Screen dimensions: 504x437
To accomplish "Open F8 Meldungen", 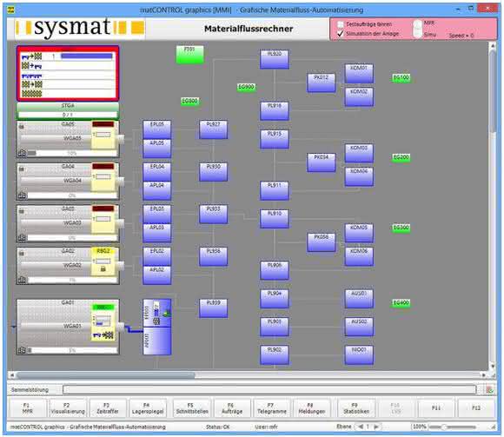I will [x=312, y=408].
